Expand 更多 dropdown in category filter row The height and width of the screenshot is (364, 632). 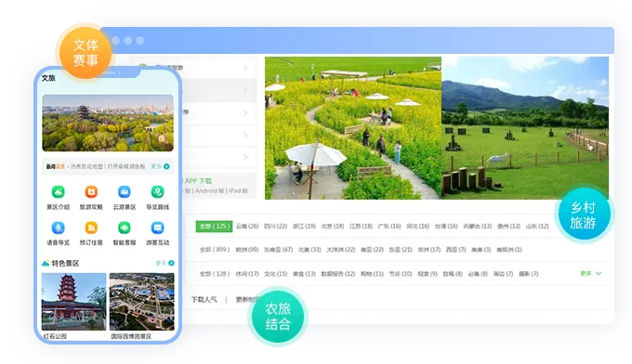590,273
